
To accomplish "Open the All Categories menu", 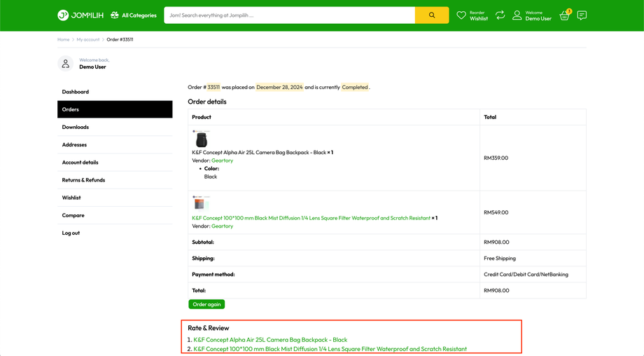I will pyautogui.click(x=134, y=15).
